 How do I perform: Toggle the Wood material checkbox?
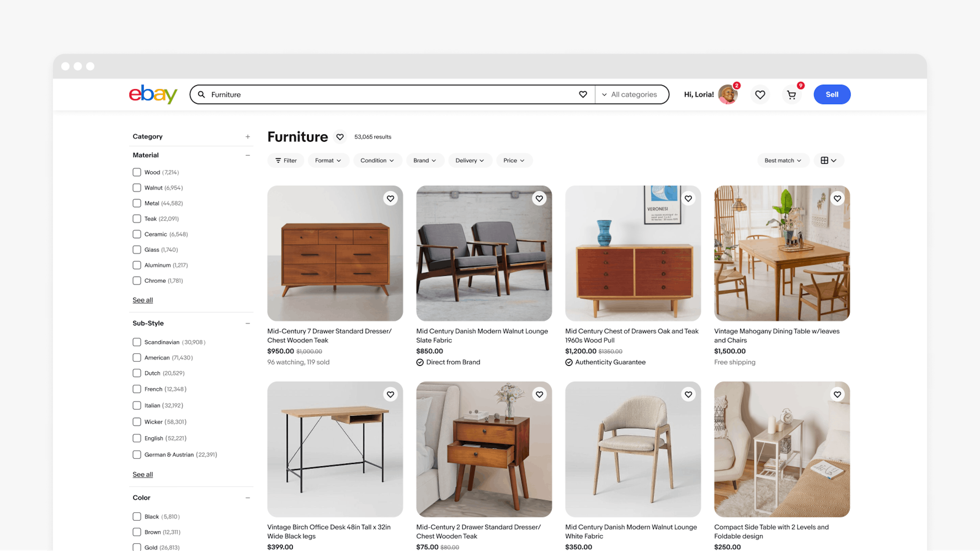137,172
